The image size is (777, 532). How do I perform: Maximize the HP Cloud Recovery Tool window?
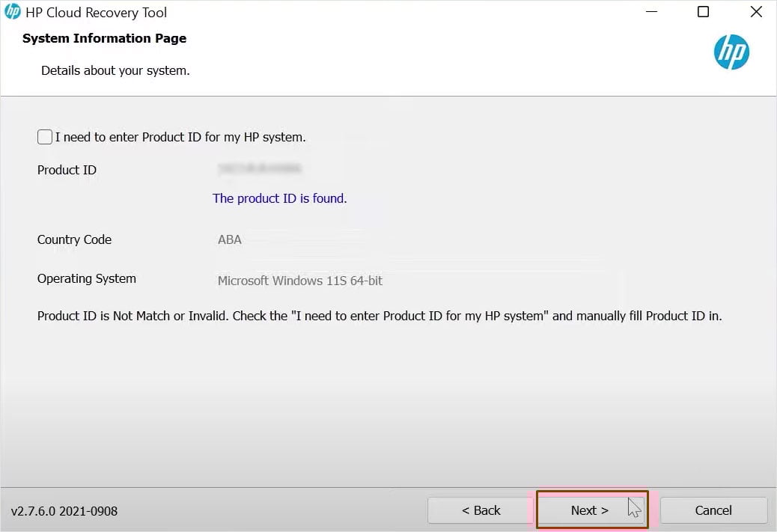click(703, 12)
